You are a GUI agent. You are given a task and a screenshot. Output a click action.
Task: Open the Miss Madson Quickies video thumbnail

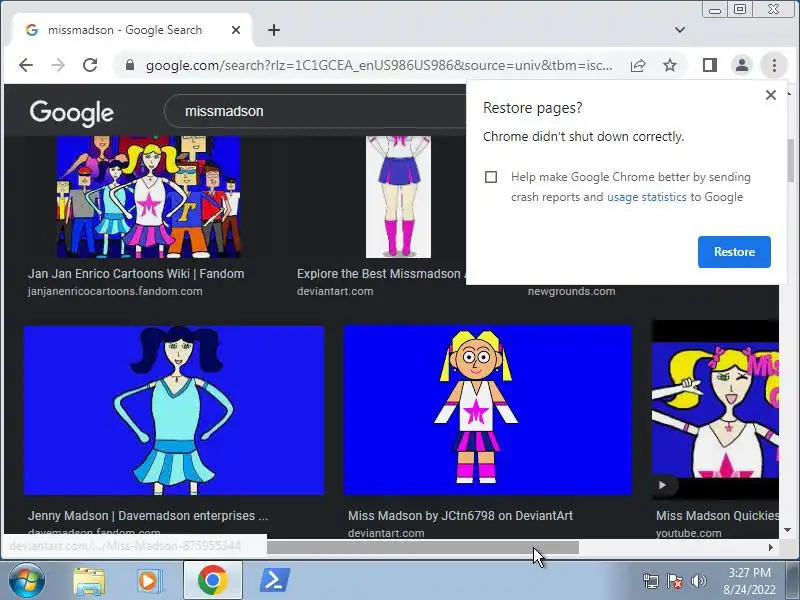pyautogui.click(x=715, y=410)
